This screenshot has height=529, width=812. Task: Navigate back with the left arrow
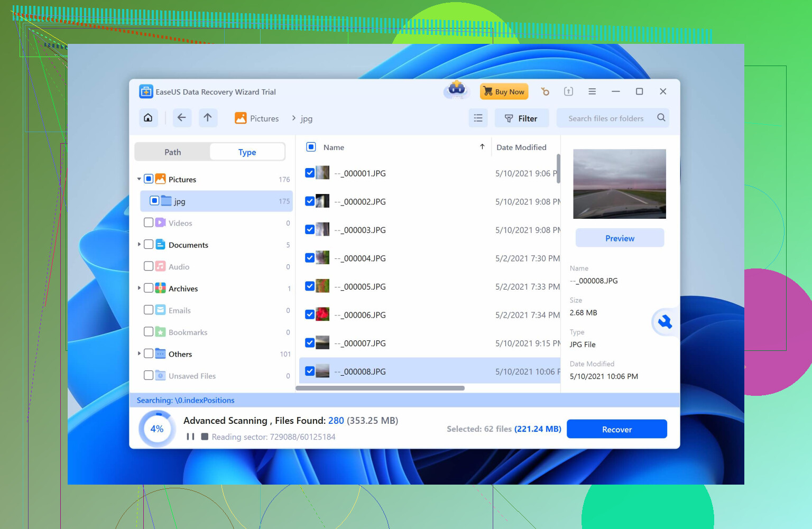click(181, 118)
